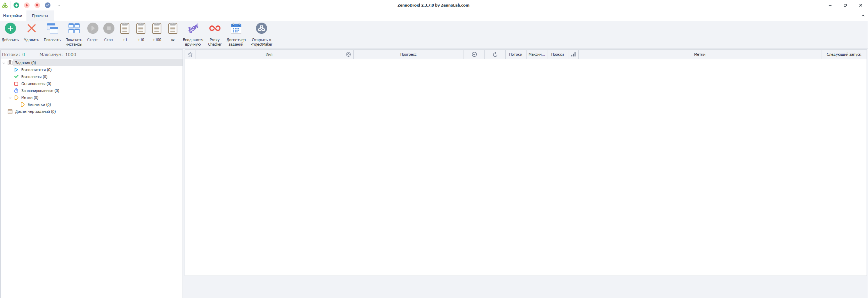This screenshot has width=868, height=298.
Task: Click Открыть в ProjectMaker icon
Action: [x=261, y=29]
